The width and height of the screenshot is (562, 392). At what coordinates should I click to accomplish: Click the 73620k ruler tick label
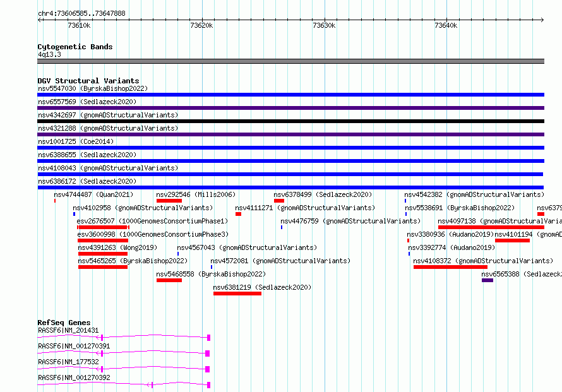[201, 25]
